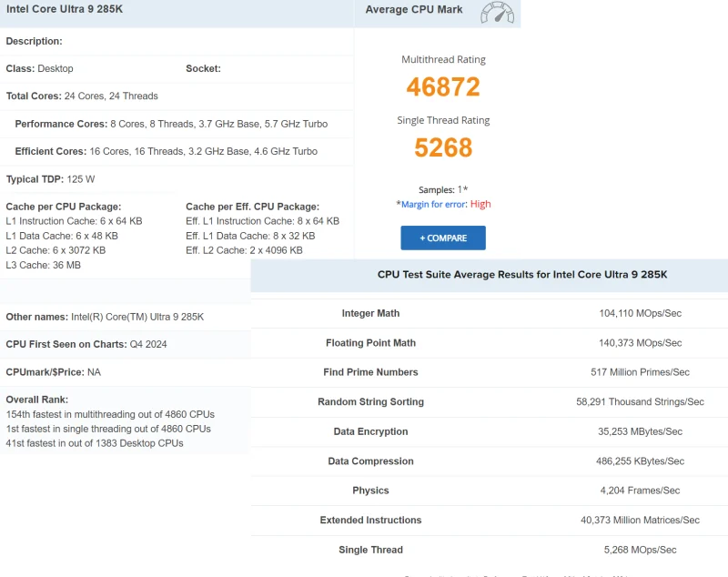
Task: Open the 'Margin for error' link
Action: point(433,204)
